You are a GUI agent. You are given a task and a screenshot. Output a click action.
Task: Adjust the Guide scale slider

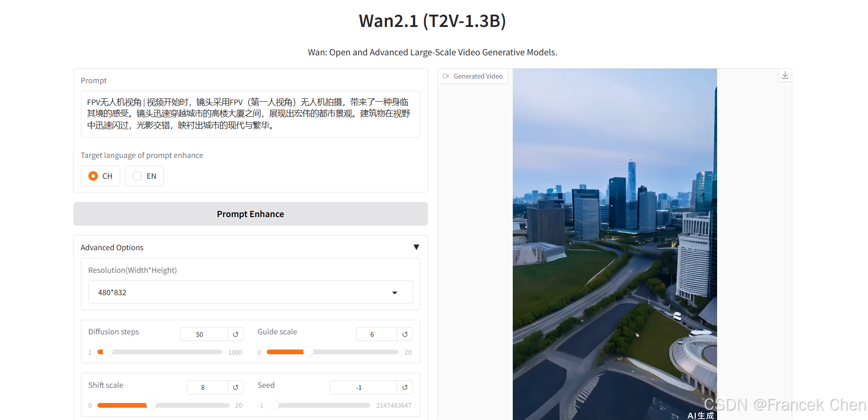[x=333, y=352]
